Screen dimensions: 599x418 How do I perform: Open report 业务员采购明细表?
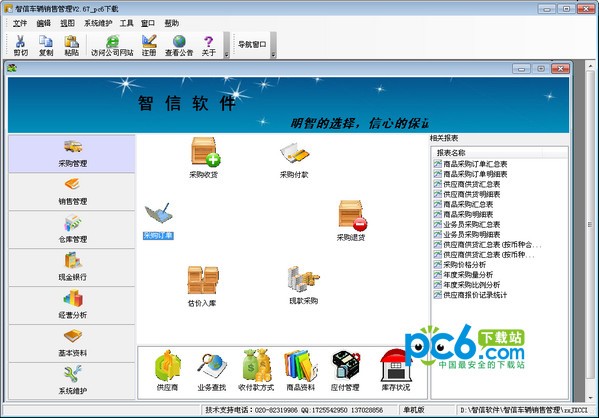(467, 234)
